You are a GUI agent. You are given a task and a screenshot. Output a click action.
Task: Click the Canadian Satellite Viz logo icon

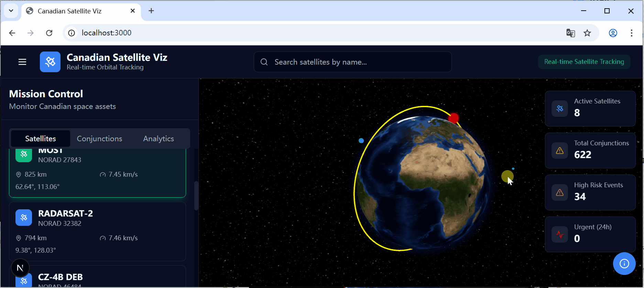[x=50, y=62]
